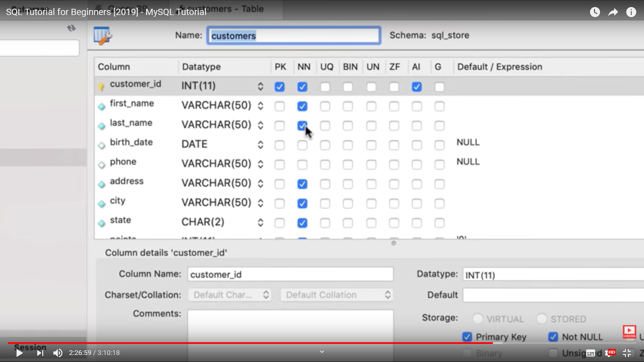This screenshot has height=362, width=644.
Task: Expand Default Collation dropdown
Action: (336, 295)
